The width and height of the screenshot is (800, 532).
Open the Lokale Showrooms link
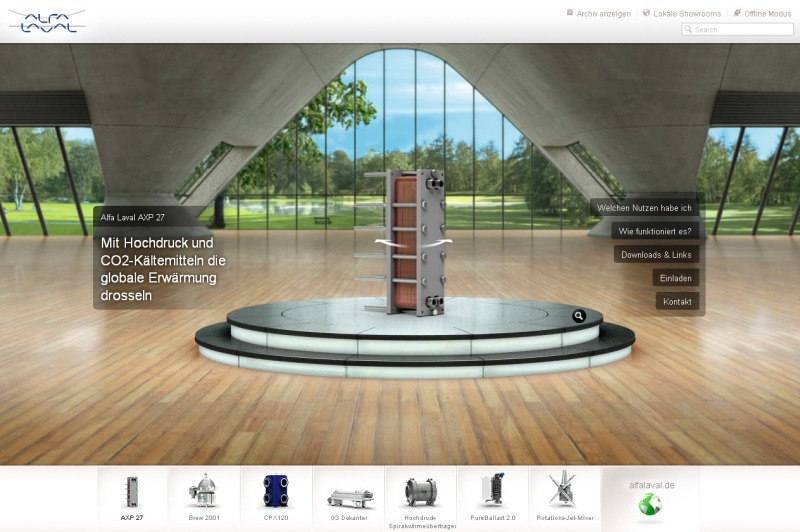coord(687,14)
